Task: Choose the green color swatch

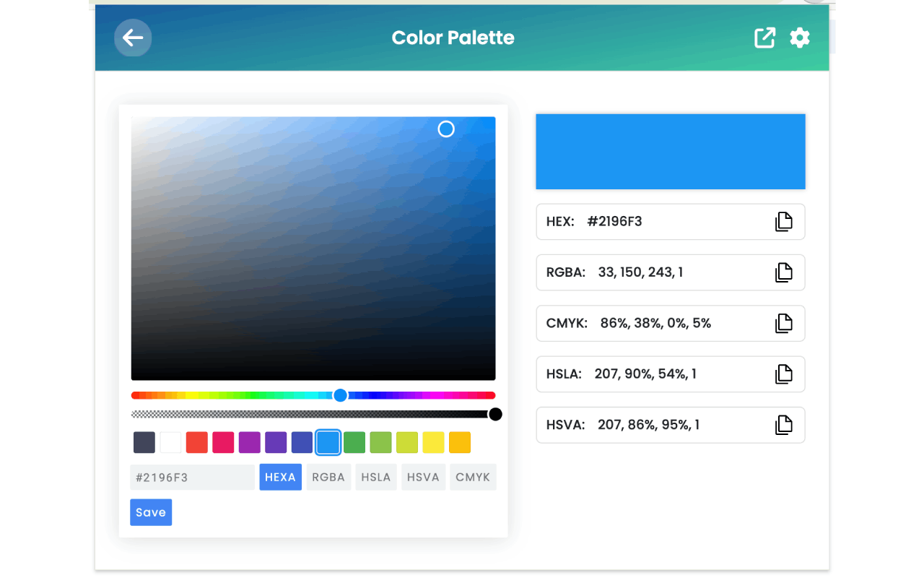Action: pos(354,442)
